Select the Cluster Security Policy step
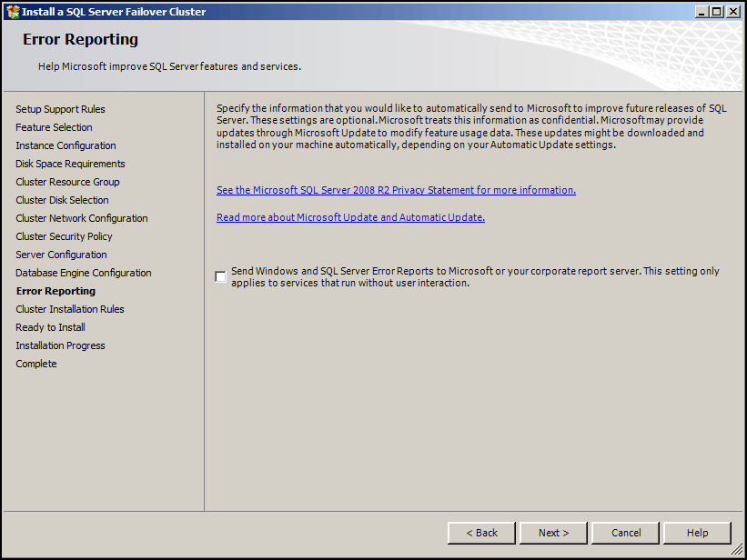Viewport: 747px width, 560px height. 64,236
